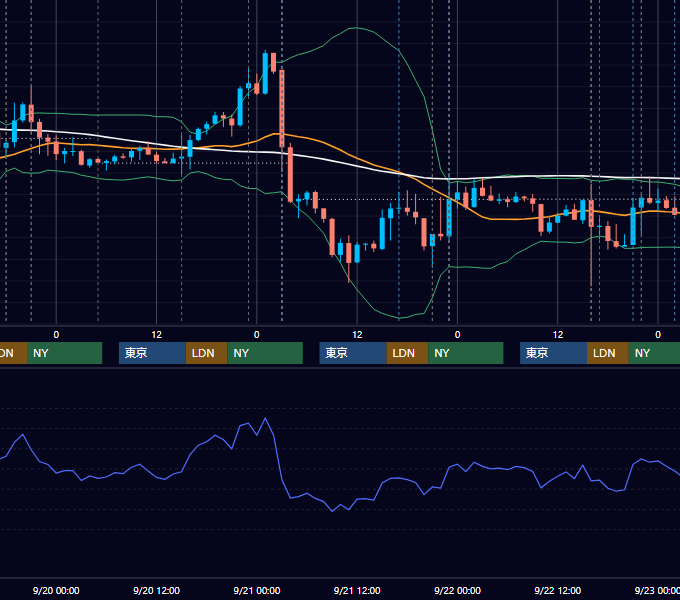Select the NY block after 9/22 LDN
The image size is (680, 600).
point(654,353)
